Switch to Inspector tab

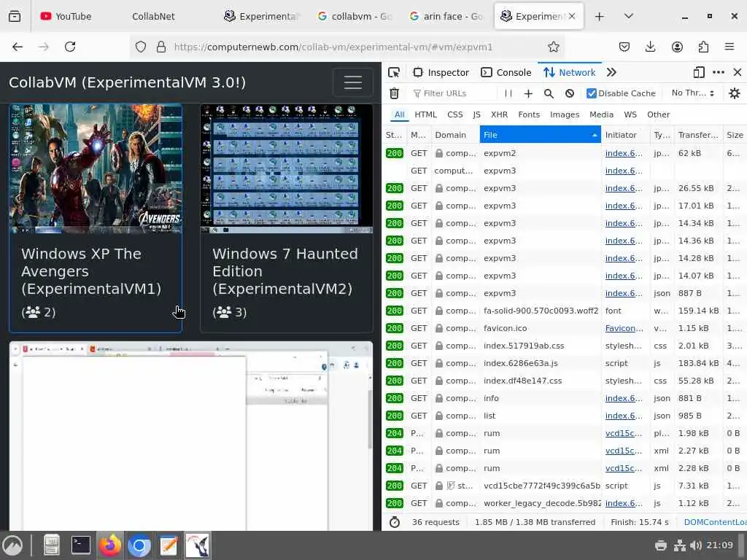441,72
